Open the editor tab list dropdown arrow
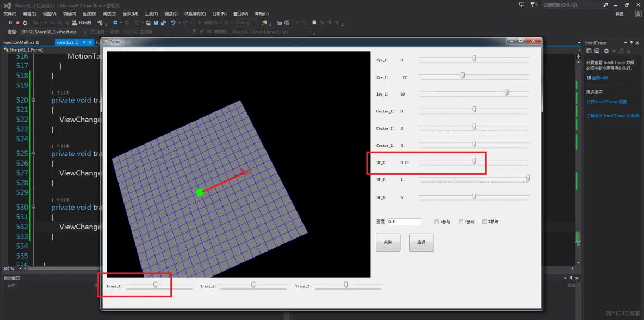Screen dimensions: 644x320 click(579, 43)
